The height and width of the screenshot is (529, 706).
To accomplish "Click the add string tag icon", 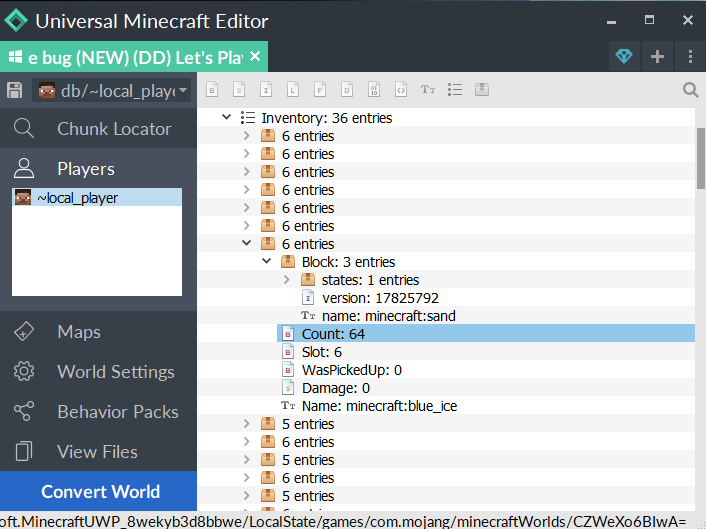I will coord(428,90).
